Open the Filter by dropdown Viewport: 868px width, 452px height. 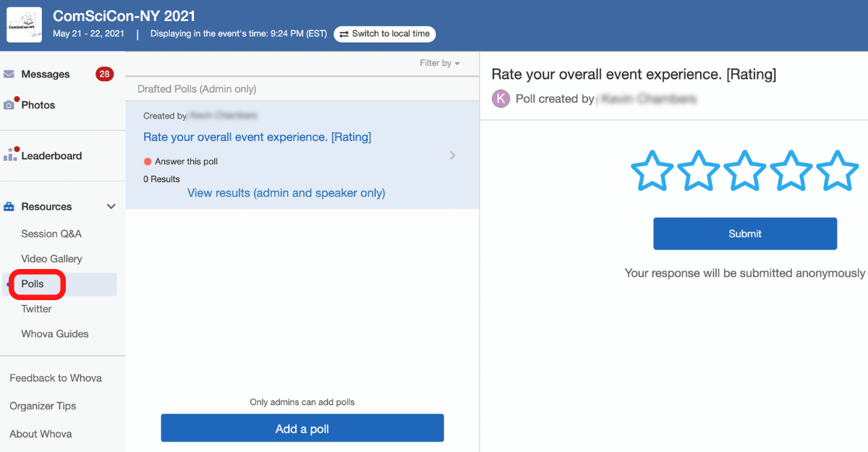(440, 64)
